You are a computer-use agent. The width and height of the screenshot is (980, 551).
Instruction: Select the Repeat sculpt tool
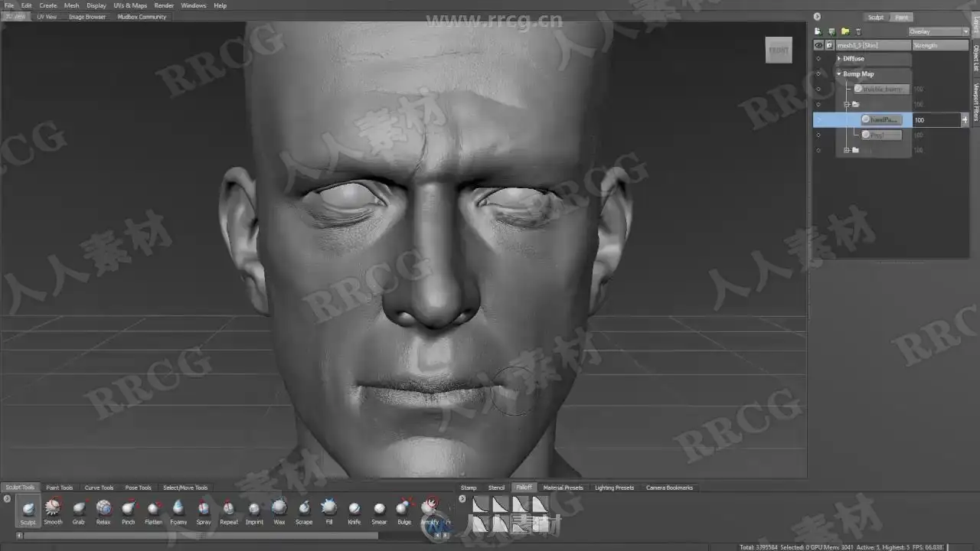[229, 510]
